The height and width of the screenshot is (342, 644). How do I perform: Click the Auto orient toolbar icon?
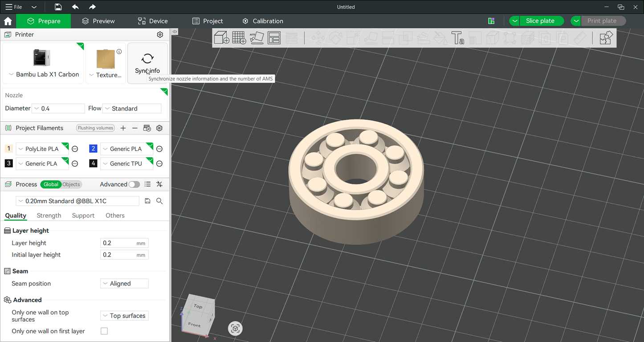(257, 37)
